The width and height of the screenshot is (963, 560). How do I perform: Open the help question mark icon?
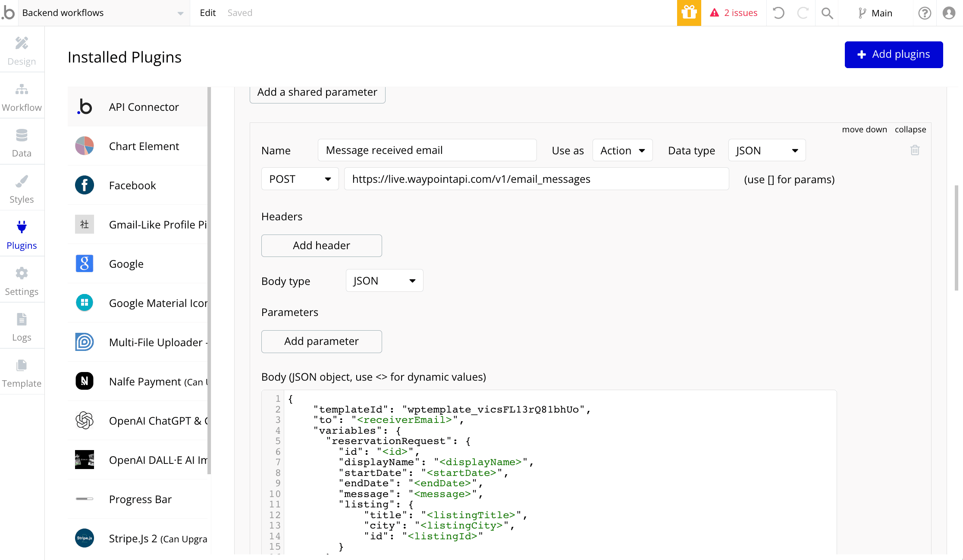click(924, 13)
